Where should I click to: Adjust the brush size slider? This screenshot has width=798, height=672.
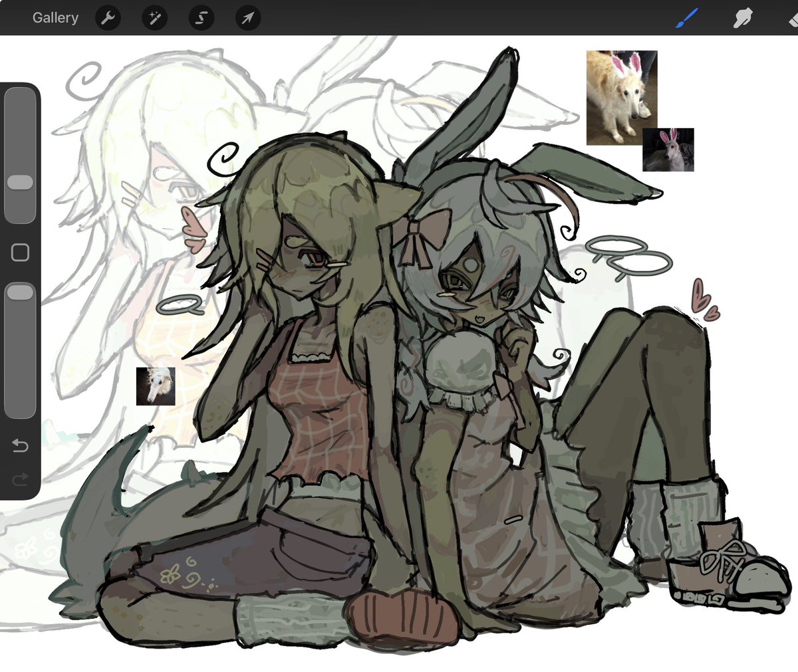20,156
